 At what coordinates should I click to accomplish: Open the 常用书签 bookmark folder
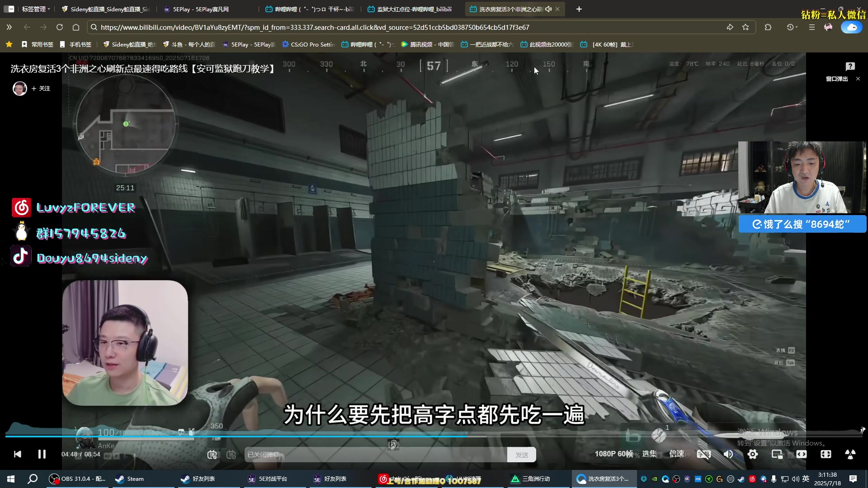(x=38, y=44)
